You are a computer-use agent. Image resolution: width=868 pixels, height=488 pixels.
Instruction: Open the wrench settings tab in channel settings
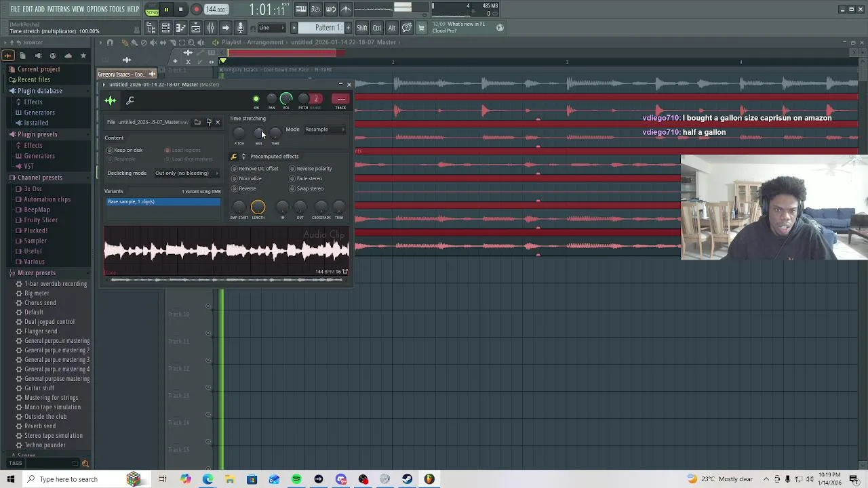[x=130, y=101]
